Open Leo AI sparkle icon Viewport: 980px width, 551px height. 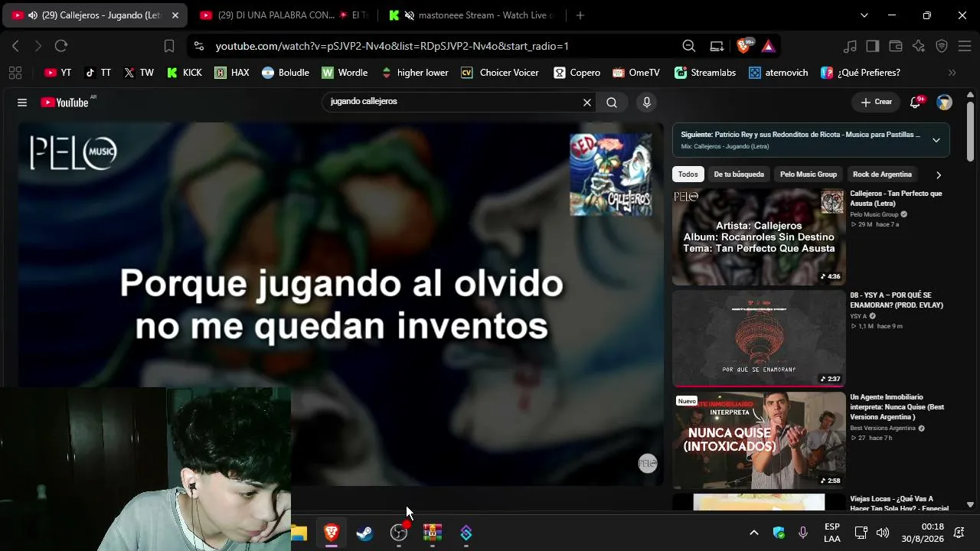pos(919,46)
